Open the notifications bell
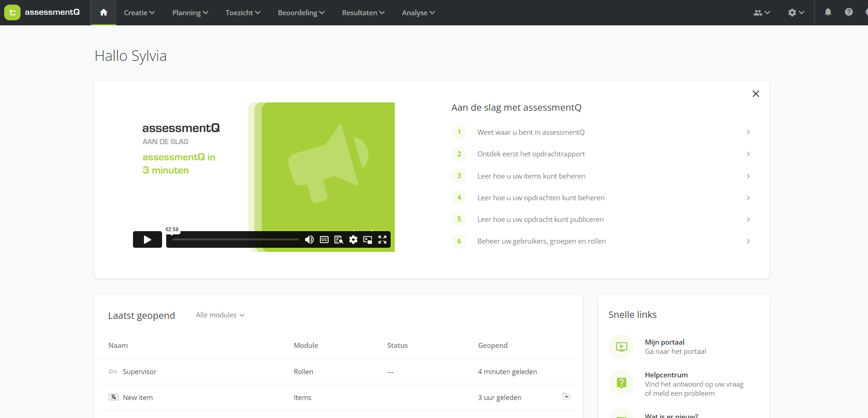 [828, 12]
